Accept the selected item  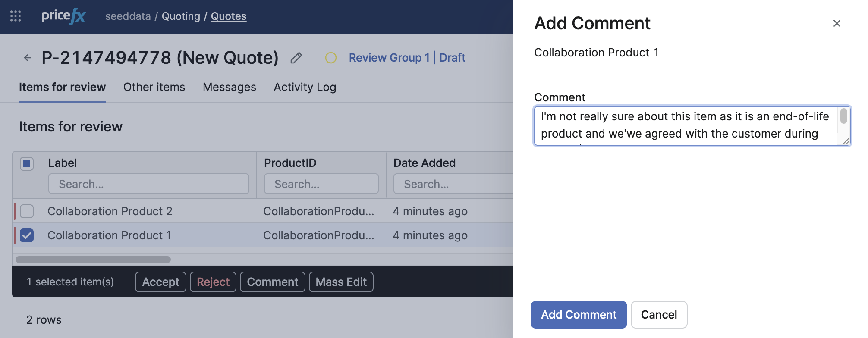[x=160, y=282]
